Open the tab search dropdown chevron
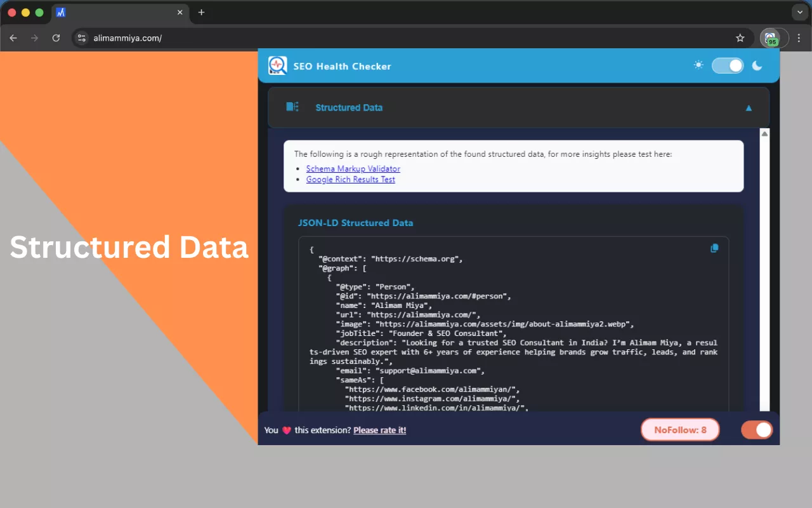Viewport: 812px width, 508px height. click(x=799, y=12)
